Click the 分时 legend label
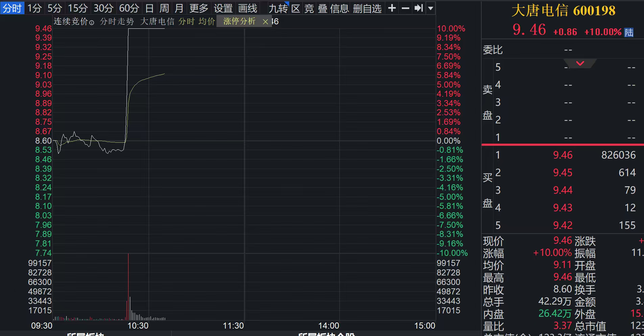The height and width of the screenshot is (336, 644). point(187,21)
